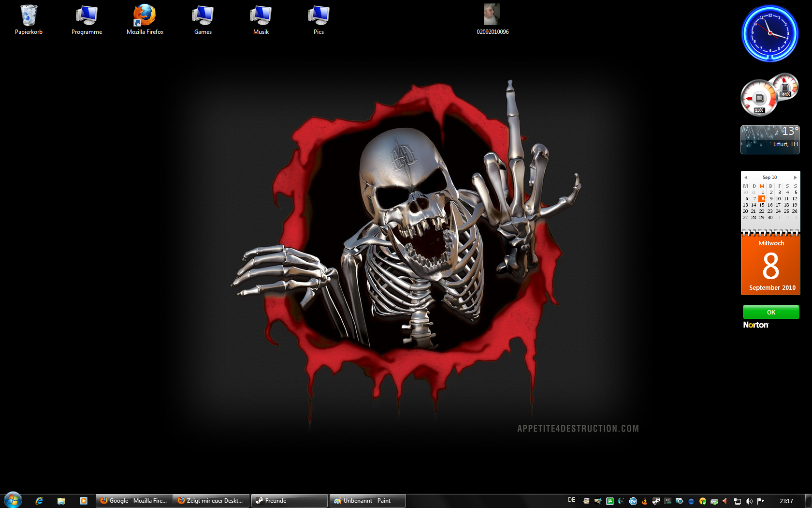Open the Windows Start menu orb
This screenshot has height=508, width=812.
tap(13, 500)
